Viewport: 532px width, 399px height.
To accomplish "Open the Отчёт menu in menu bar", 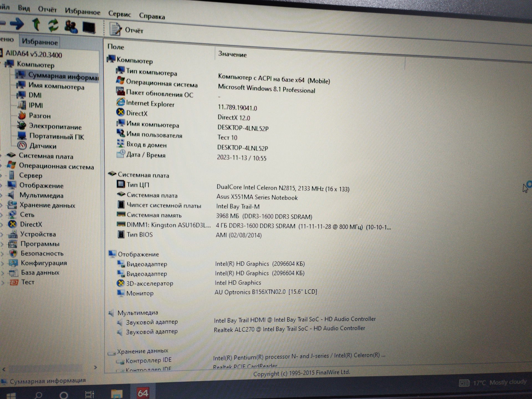I will click(47, 9).
